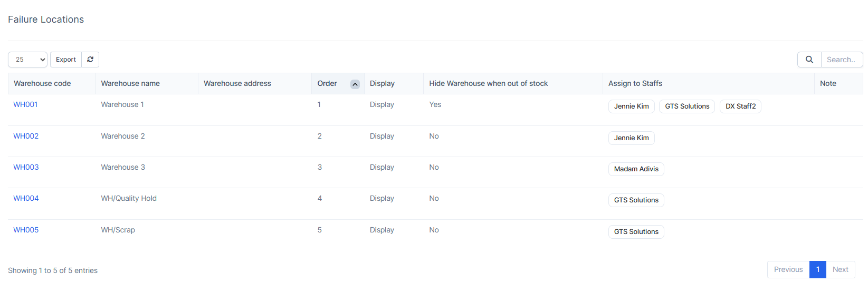The image size is (868, 292).
Task: Open warehouse code WH002 link
Action: tap(26, 136)
